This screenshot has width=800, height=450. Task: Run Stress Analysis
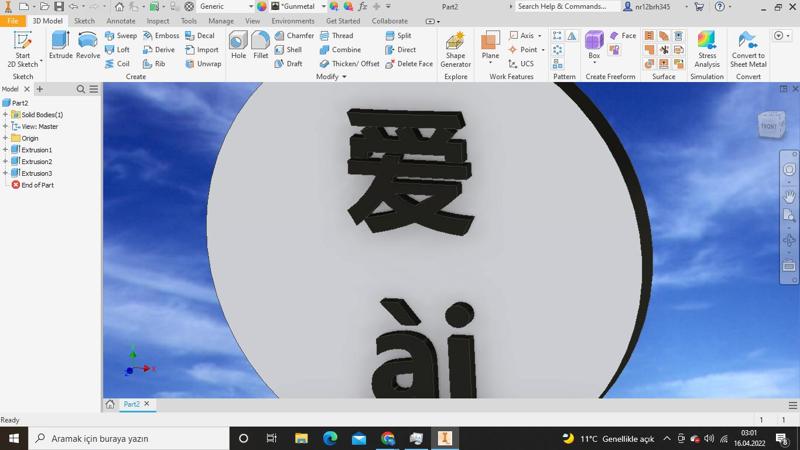tap(707, 49)
